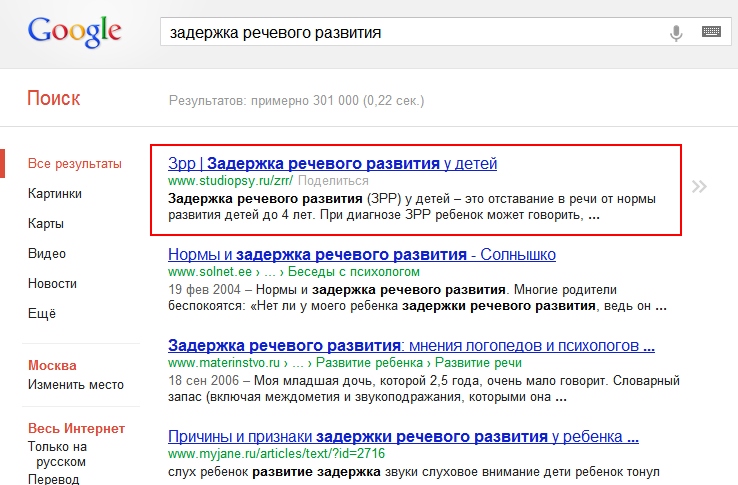Screen dimensions: 738x485
Task: Click the www.studiopsy.ru/zrr/ URL text
Action: [x=231, y=181]
